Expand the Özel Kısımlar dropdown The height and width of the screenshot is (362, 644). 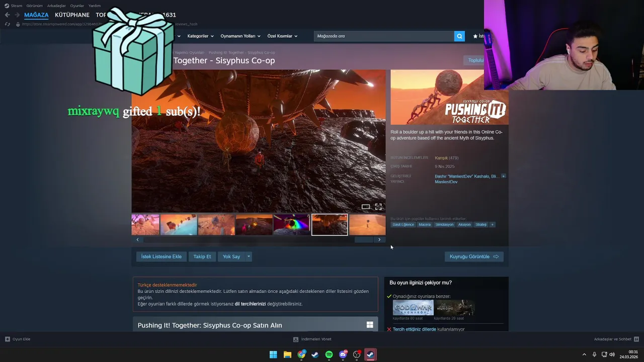pyautogui.click(x=282, y=36)
